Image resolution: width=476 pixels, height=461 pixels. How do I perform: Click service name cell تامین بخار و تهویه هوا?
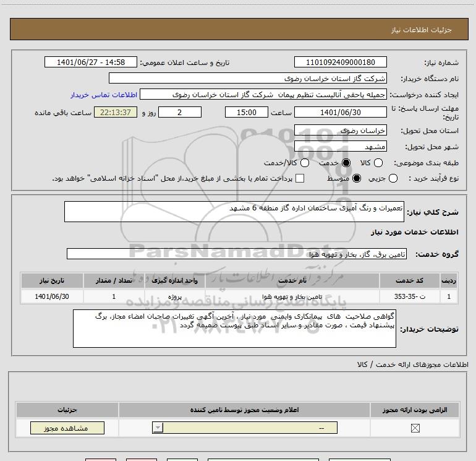pos(292,296)
